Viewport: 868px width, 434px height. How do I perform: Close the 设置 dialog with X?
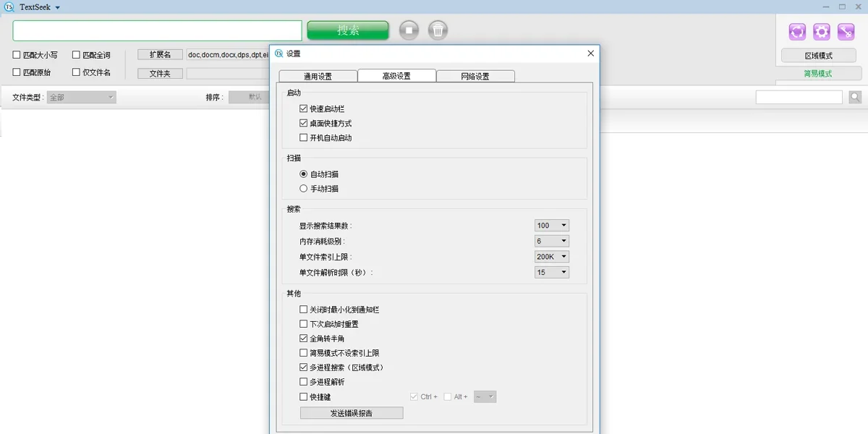(590, 54)
